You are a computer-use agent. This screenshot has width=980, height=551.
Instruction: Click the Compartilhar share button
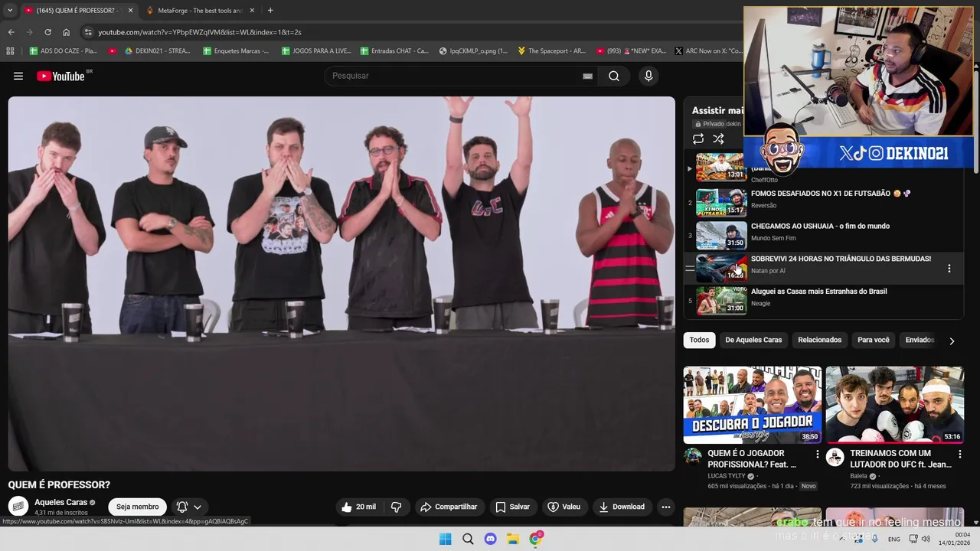coord(449,507)
